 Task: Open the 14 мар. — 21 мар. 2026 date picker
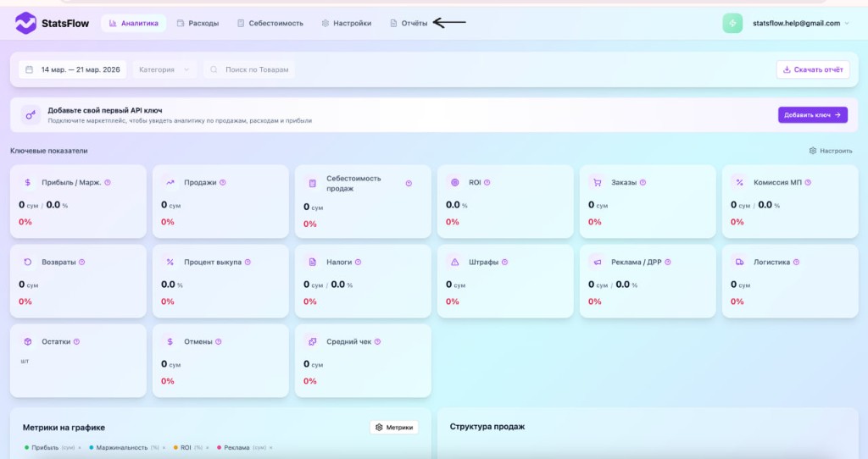[73, 69]
